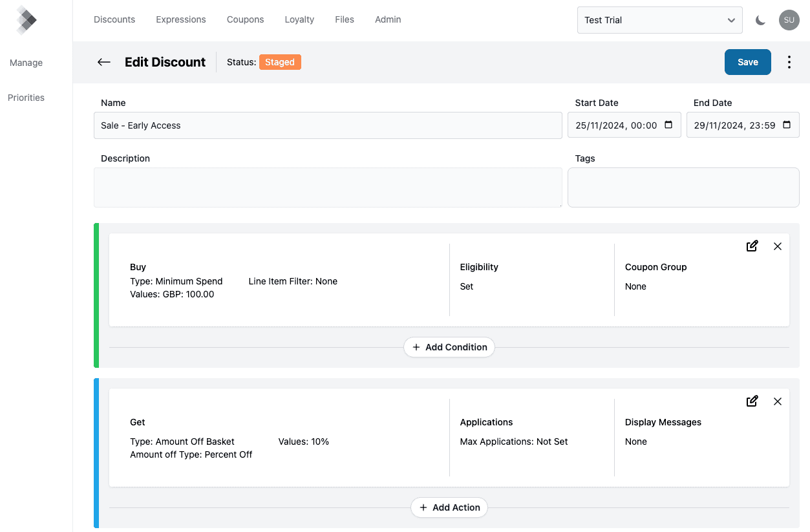Click into the Tags field
Screen dimensions: 810x532
(x=683, y=187)
